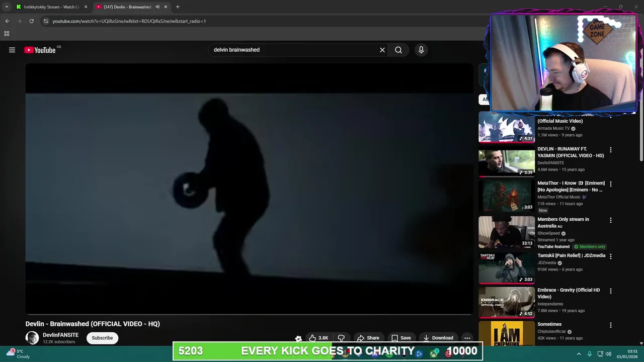Open options menu for Sometimes video
The width and height of the screenshot is (644, 362).
tap(611, 325)
